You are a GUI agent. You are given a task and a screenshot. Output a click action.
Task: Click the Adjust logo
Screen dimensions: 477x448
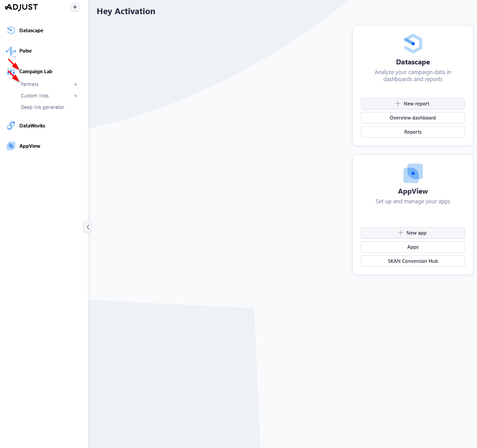click(x=22, y=7)
